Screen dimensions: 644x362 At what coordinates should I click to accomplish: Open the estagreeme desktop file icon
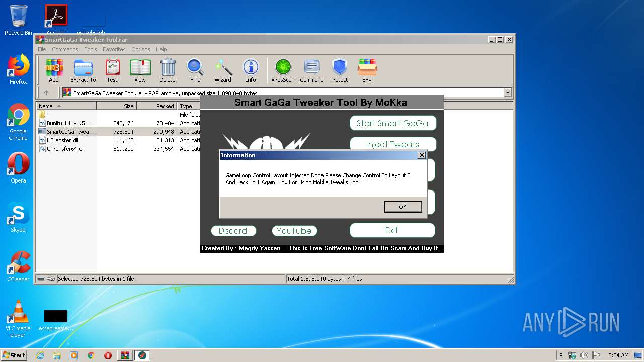(56, 320)
